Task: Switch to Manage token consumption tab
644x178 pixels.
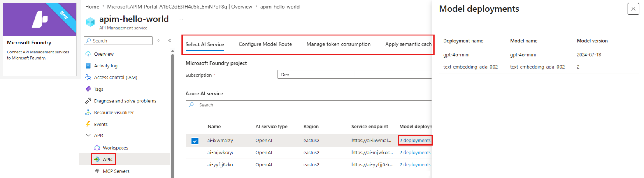Action: (339, 44)
